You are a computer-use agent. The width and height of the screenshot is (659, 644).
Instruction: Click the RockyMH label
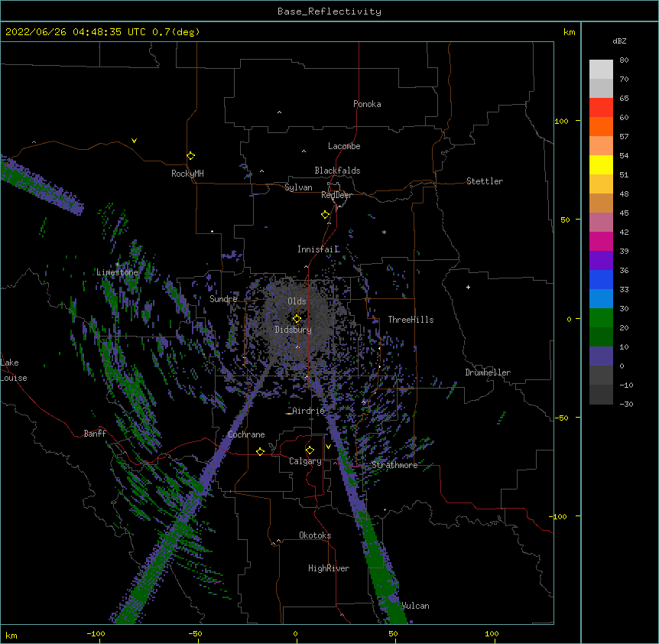pyautogui.click(x=187, y=174)
